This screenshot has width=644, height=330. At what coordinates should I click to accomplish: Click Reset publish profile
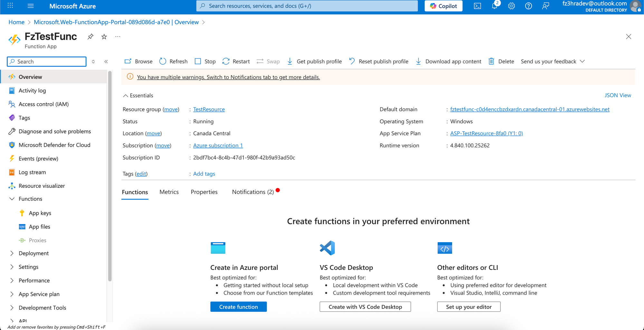pyautogui.click(x=379, y=61)
